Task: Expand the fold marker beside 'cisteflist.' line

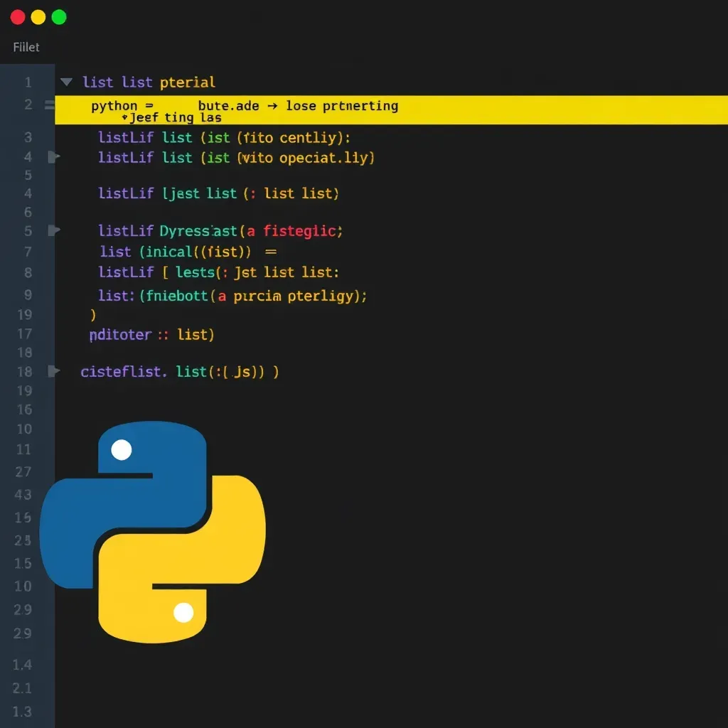Action: tap(54, 371)
